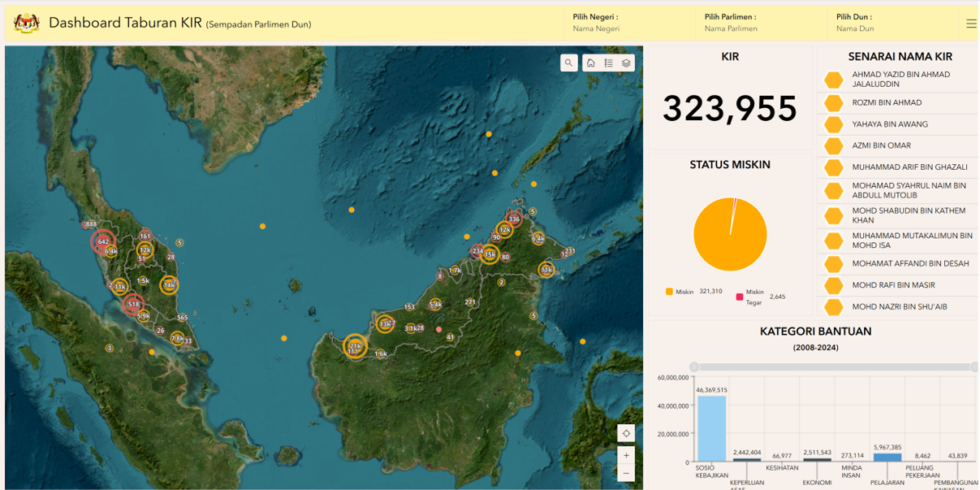The height and width of the screenshot is (490, 980).
Task: Click the map home extent icon
Action: pyautogui.click(x=591, y=63)
